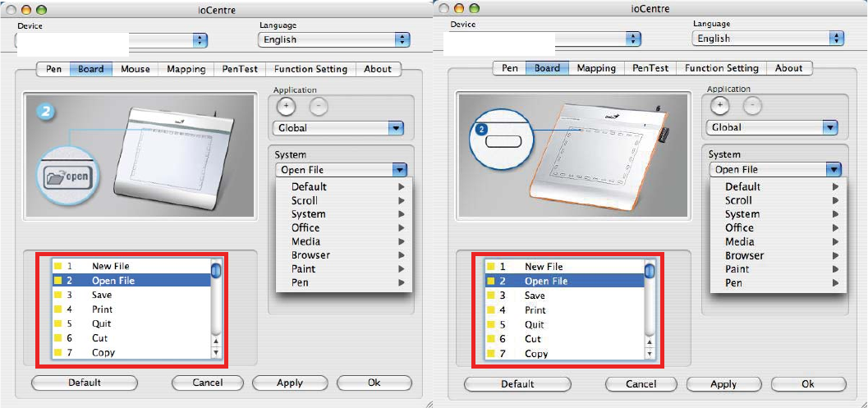Click Cancel button in right ioCentre window
Screen dimensions: 868x408
(641, 383)
